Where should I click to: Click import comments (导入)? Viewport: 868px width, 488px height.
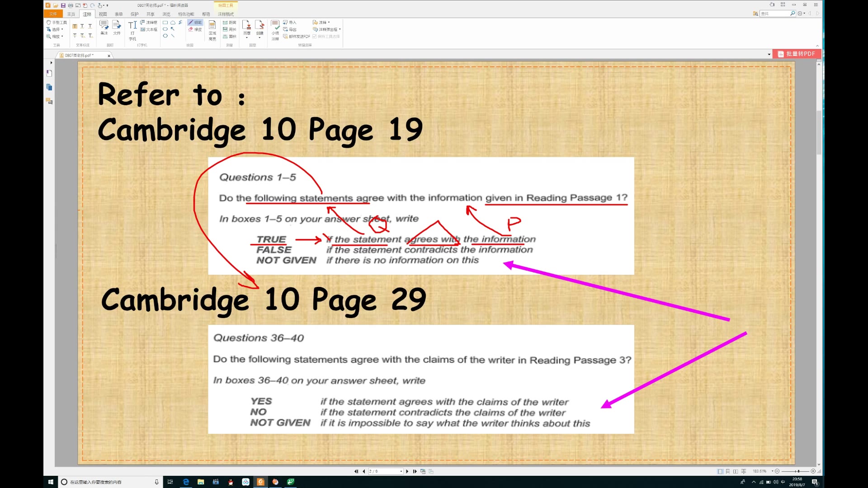click(290, 22)
